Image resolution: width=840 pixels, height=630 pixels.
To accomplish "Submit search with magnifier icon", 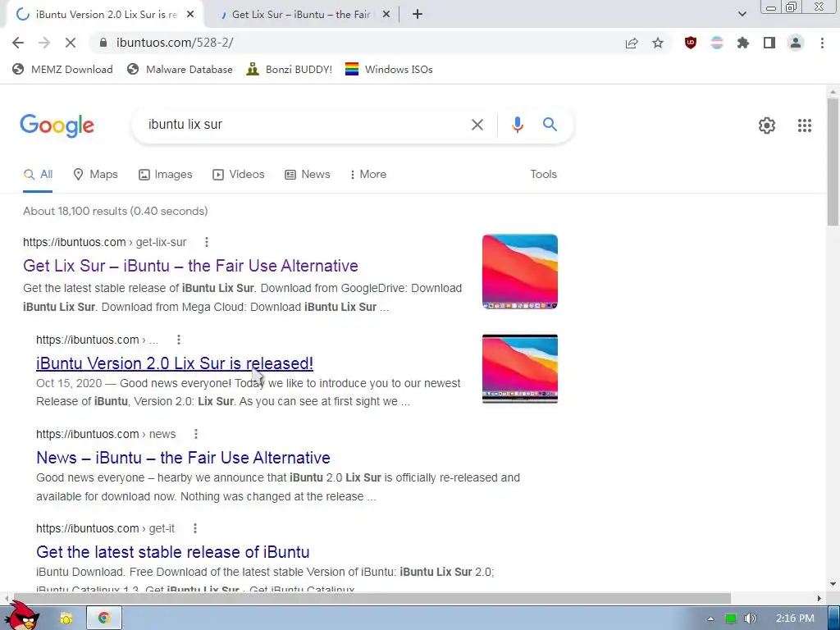I will pos(550,125).
